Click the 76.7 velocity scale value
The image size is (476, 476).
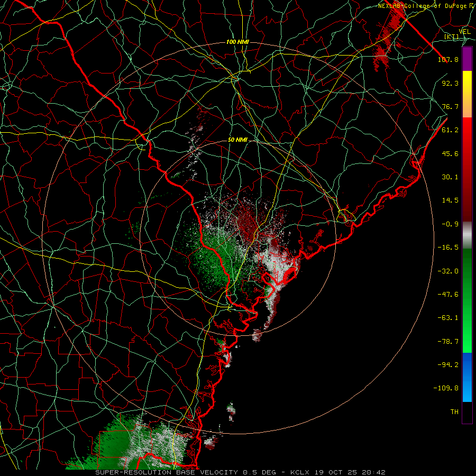coord(450,106)
